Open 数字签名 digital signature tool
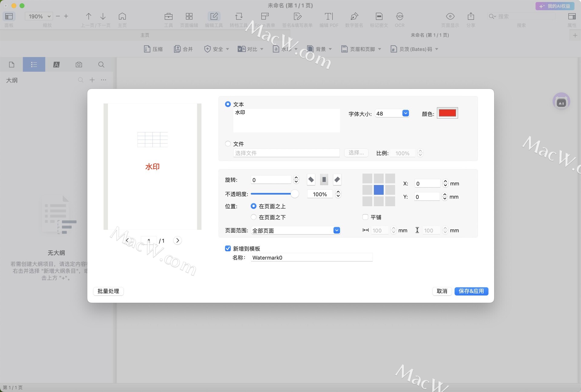The width and height of the screenshot is (581, 392). pos(354,16)
